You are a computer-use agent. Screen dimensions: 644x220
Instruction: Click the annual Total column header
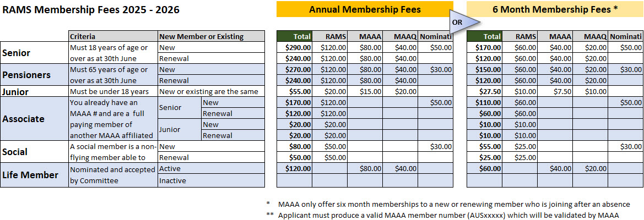point(294,36)
